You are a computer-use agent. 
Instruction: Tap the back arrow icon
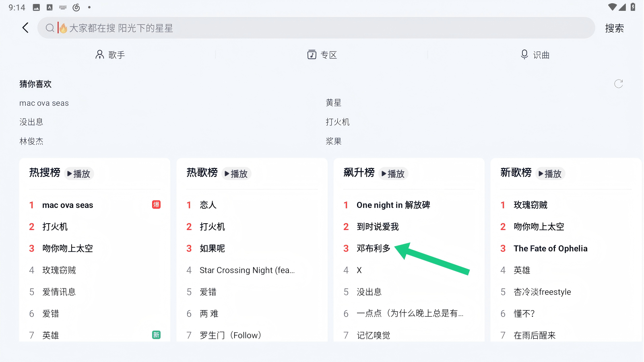25,28
